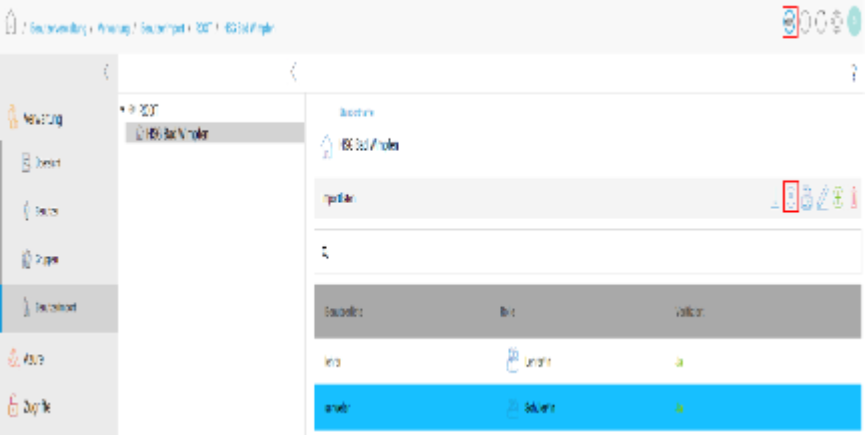Collapse the tree panel using its chevron

[x=293, y=72]
